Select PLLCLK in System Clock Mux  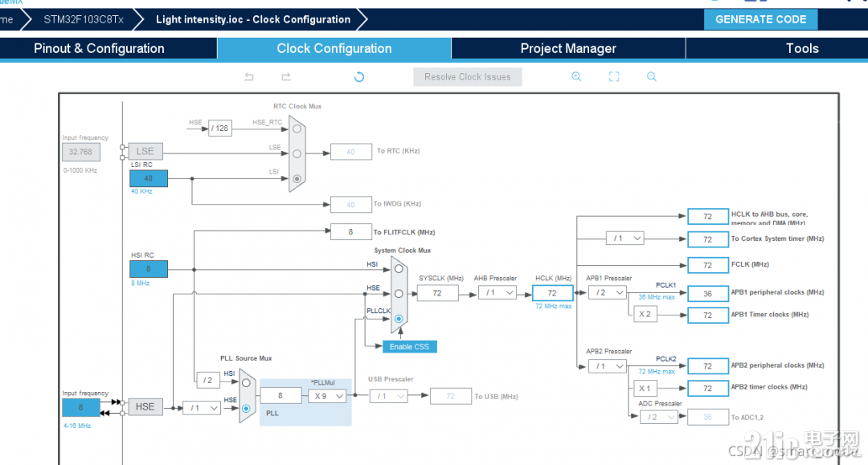[399, 319]
